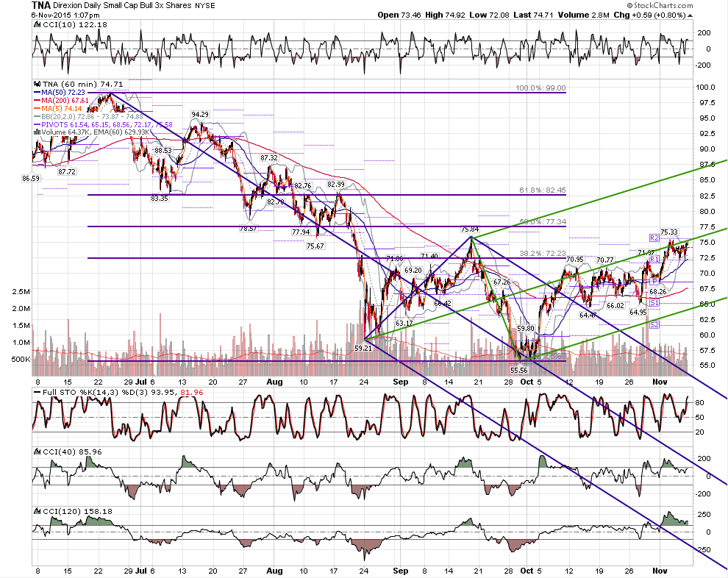Click the S2 pivot level marker
Screen dimensions: 728x578
click(x=654, y=324)
